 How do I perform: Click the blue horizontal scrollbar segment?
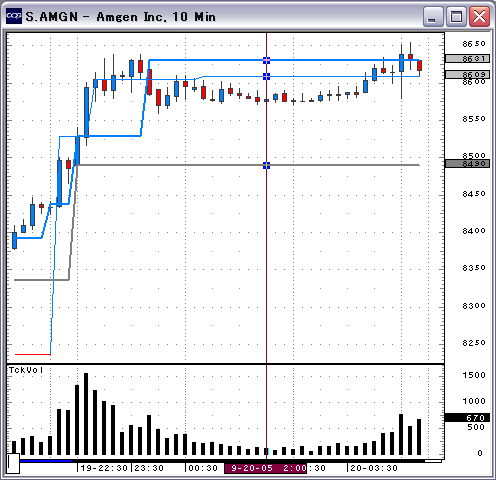point(46,461)
